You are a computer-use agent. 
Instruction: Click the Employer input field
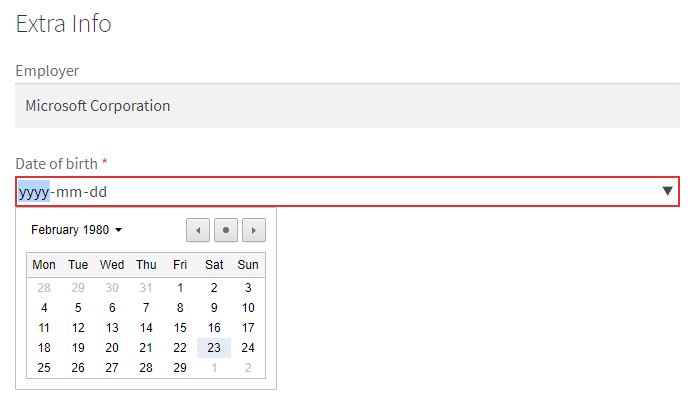(347, 106)
